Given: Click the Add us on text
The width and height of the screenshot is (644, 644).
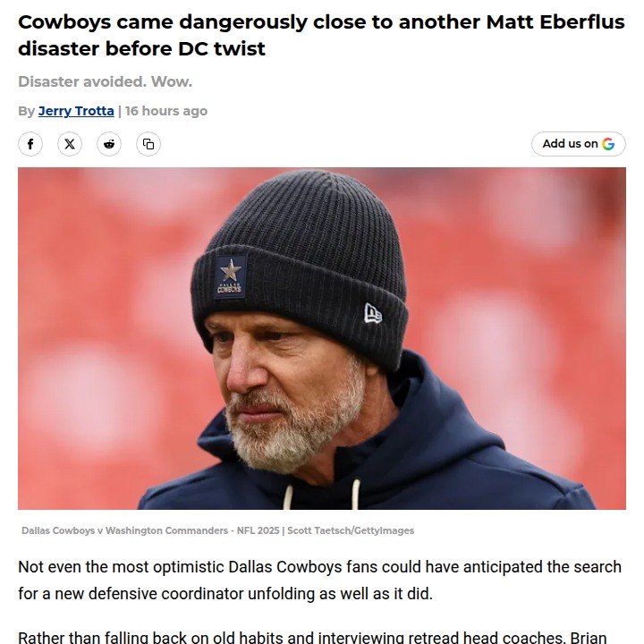Looking at the screenshot, I should (570, 143).
